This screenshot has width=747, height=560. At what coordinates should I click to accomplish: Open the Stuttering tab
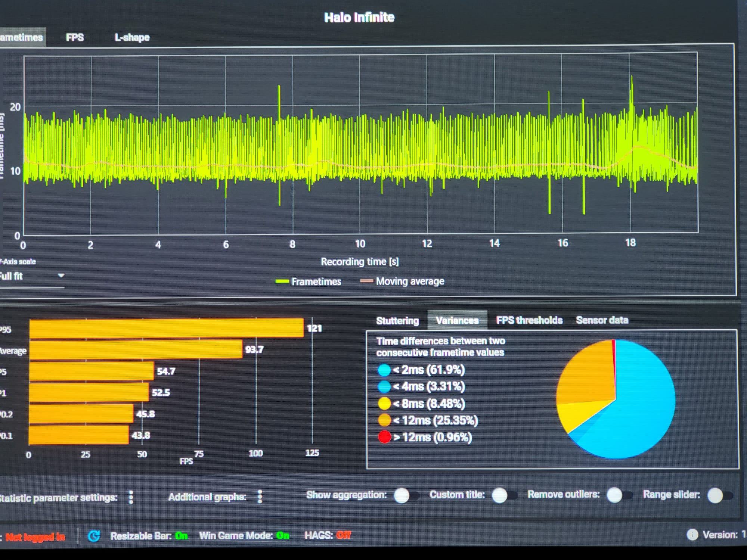397,321
